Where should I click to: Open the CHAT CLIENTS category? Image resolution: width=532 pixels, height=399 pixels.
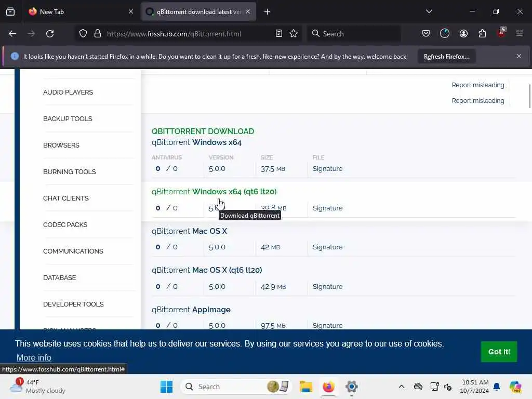tap(66, 198)
